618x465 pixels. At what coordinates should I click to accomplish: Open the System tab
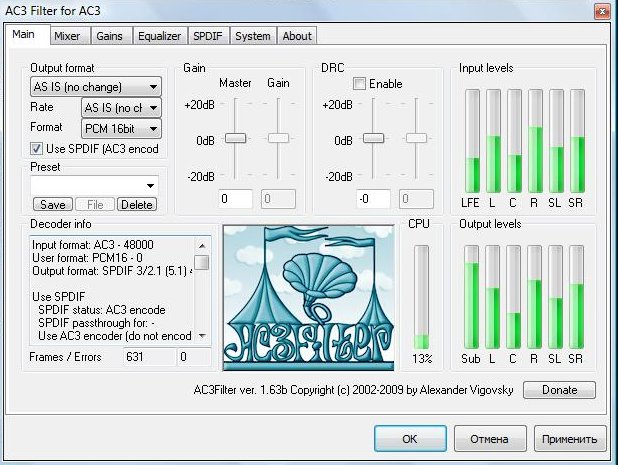(x=253, y=36)
